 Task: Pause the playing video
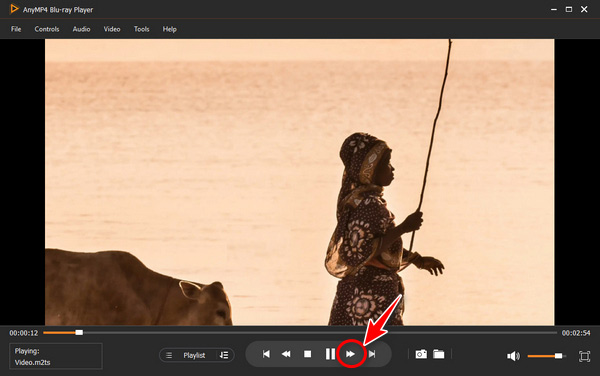330,354
